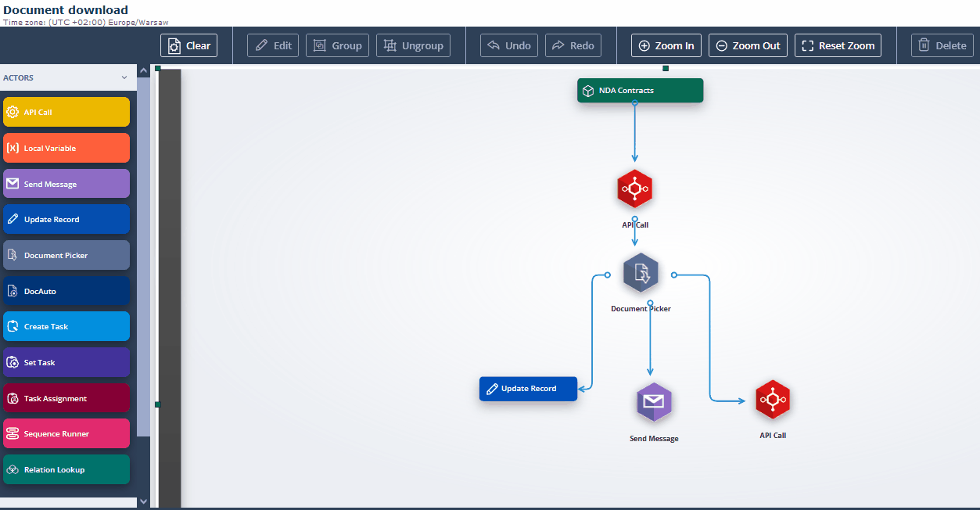Zoom Out of the canvas
Viewport: 980px width, 510px height.
(748, 45)
